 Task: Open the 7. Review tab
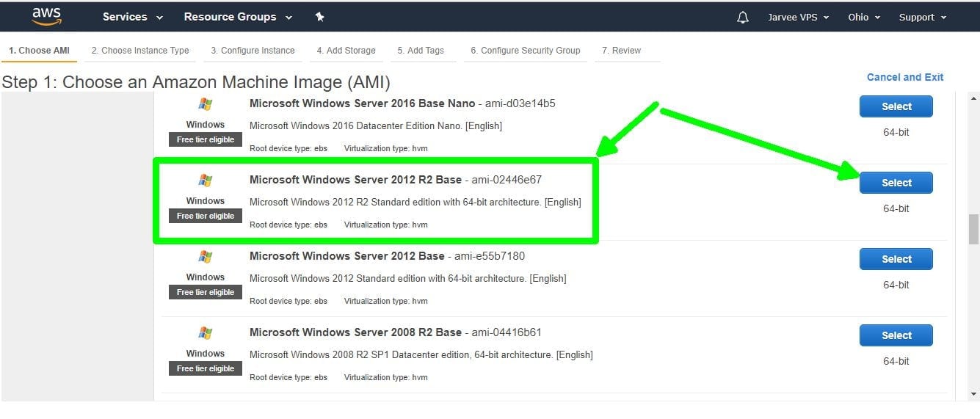(x=621, y=51)
